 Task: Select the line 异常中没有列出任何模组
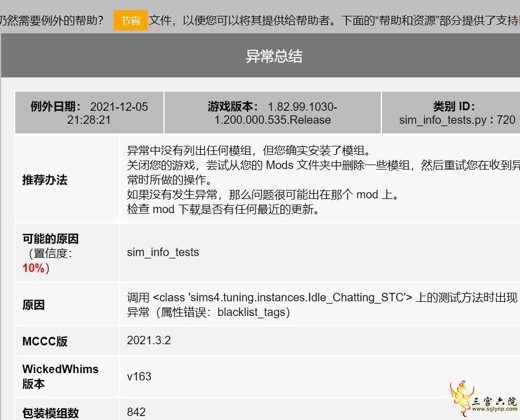(x=248, y=150)
